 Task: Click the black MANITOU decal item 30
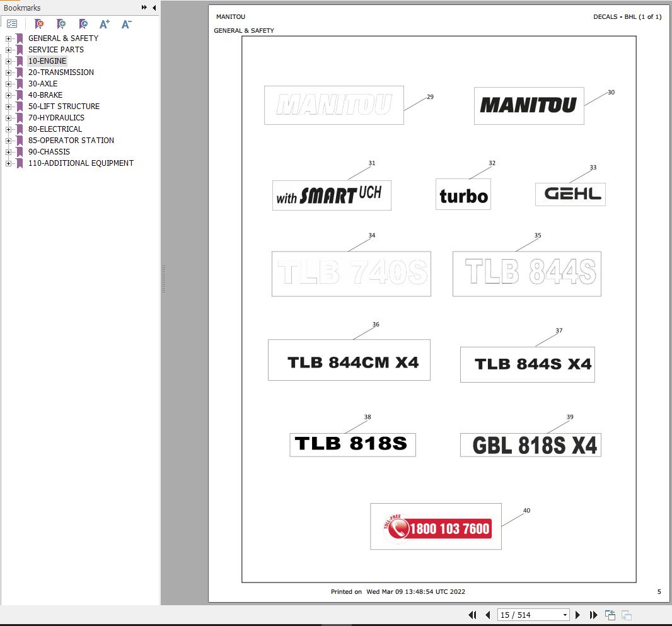pos(529,106)
